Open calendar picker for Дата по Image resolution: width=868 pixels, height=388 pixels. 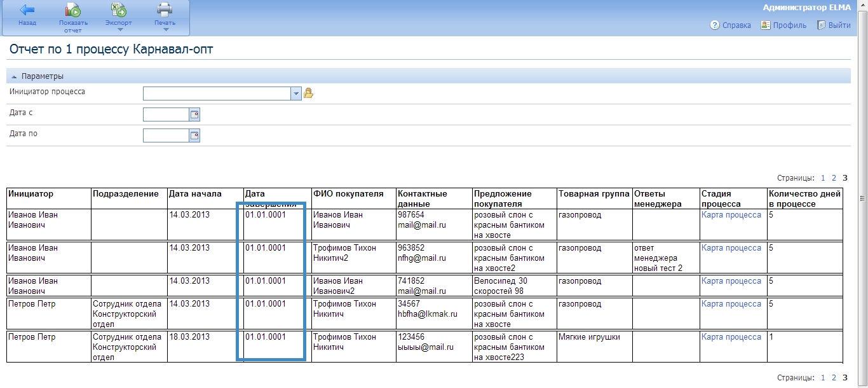[x=195, y=135]
